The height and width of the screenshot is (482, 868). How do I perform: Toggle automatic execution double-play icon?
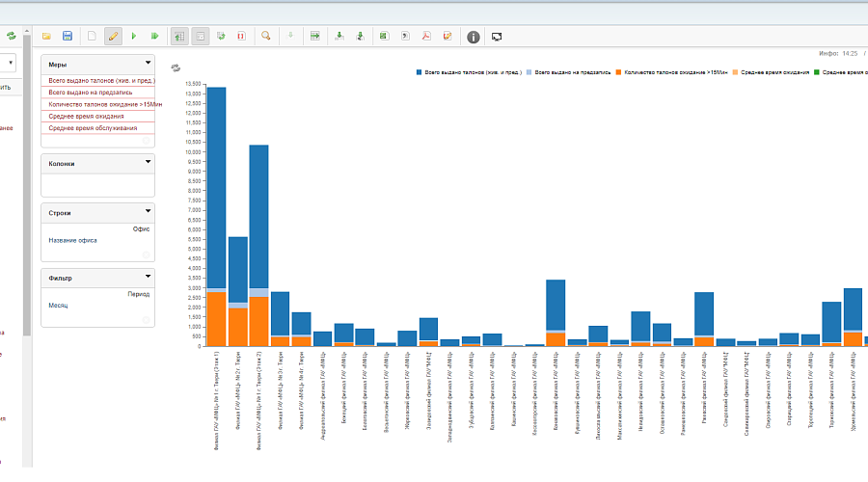[155, 36]
